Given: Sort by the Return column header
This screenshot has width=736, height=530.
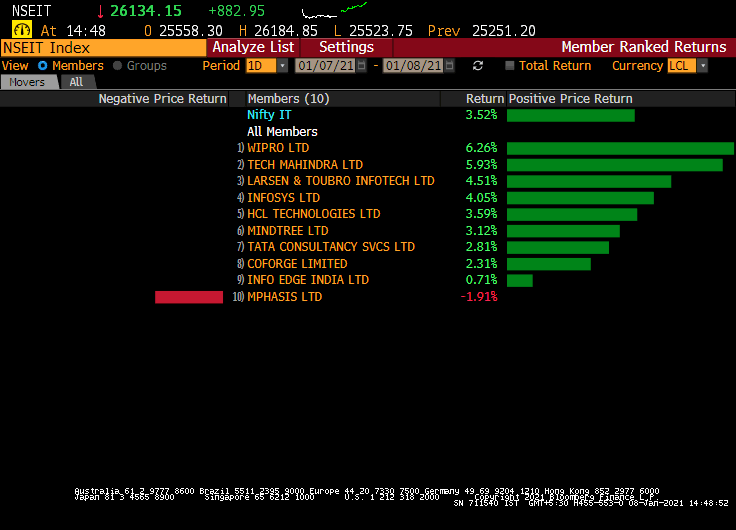Looking at the screenshot, I should pos(485,99).
